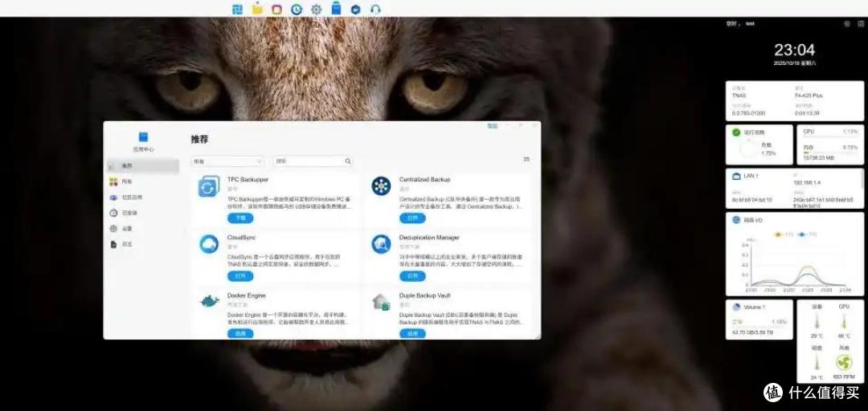This screenshot has width=868, height=411.
Task: Click the network I/O line chart
Action: tap(800, 264)
